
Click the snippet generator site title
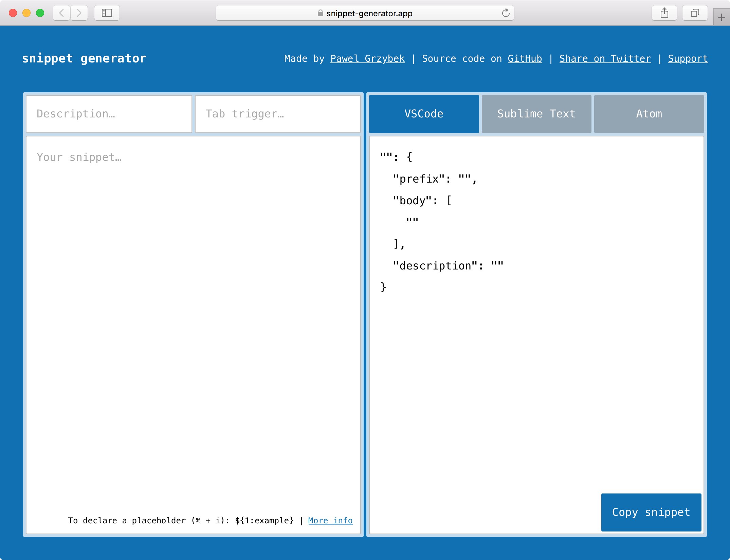click(84, 58)
